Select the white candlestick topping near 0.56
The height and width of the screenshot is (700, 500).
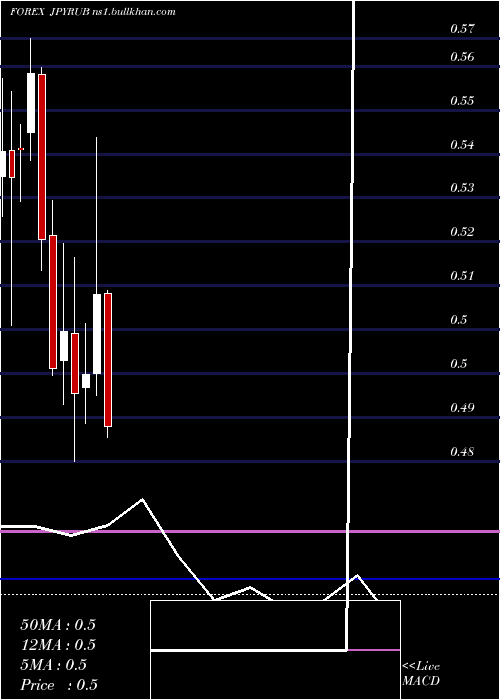pyautogui.click(x=31, y=103)
